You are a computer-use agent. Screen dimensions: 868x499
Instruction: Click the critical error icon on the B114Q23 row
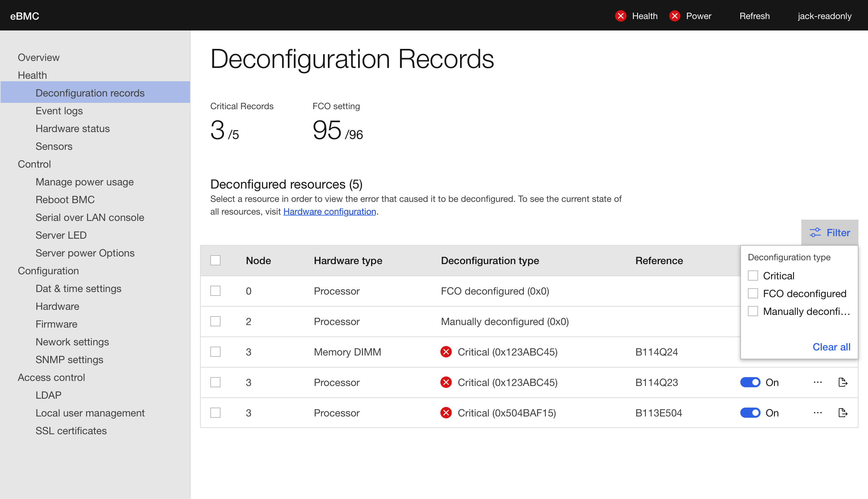pos(446,383)
